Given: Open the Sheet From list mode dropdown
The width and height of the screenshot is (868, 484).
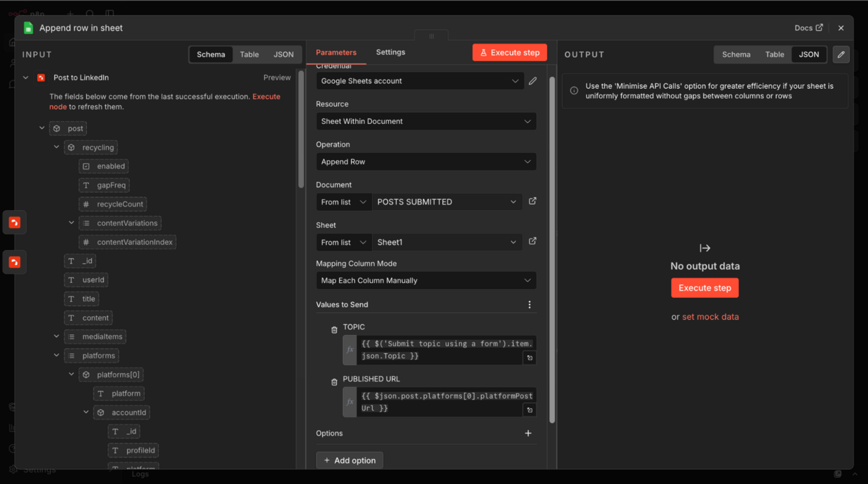Looking at the screenshot, I should 343,243.
